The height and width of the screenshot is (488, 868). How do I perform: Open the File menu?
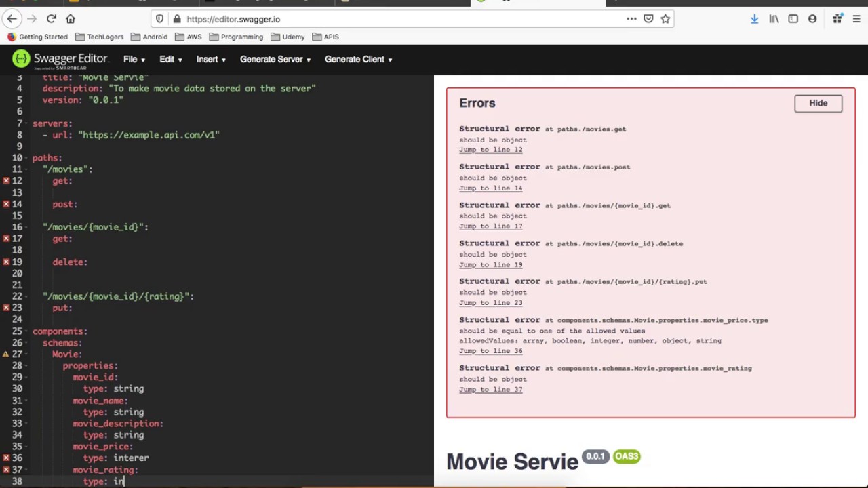[134, 59]
